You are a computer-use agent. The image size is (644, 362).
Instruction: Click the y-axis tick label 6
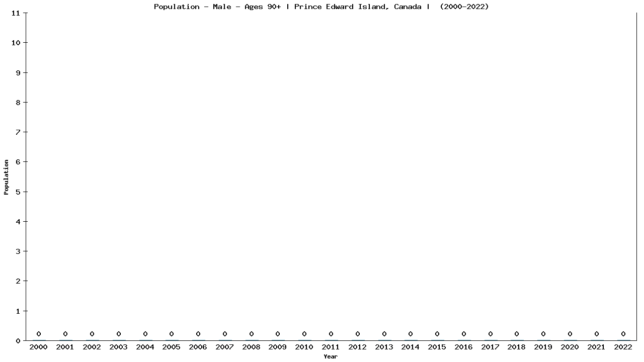(x=18, y=162)
